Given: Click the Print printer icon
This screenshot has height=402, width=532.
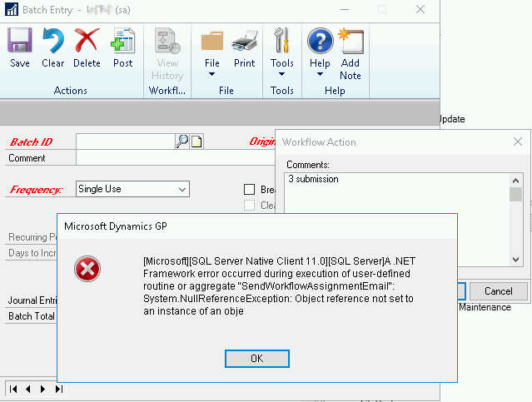Looking at the screenshot, I should pyautogui.click(x=244, y=41).
